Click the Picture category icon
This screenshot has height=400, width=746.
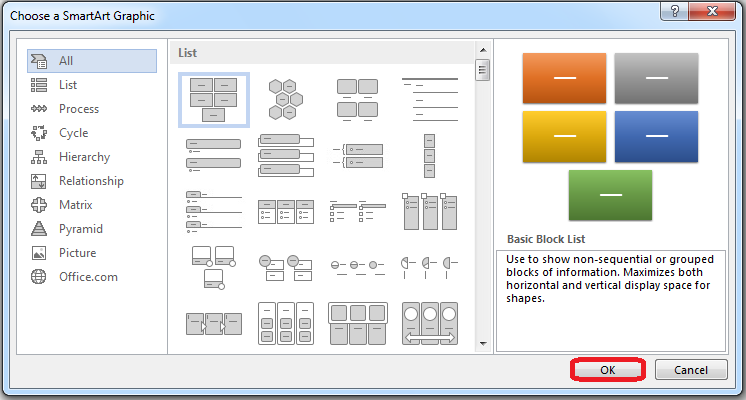click(x=39, y=253)
